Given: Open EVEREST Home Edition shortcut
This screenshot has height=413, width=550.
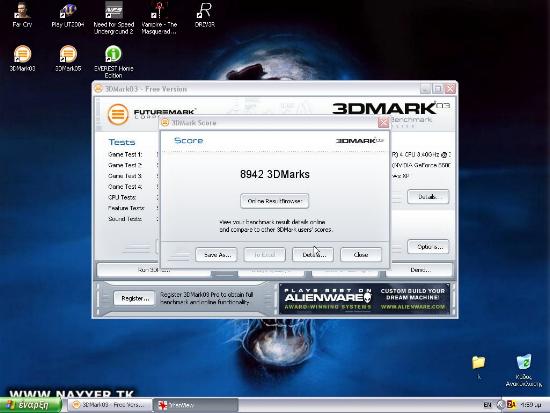Looking at the screenshot, I should click(113, 61).
